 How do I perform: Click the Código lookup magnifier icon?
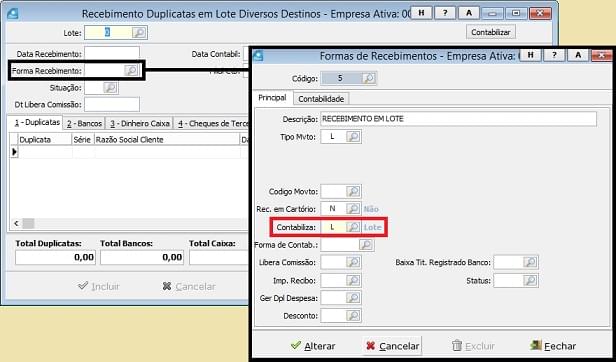tap(368, 78)
